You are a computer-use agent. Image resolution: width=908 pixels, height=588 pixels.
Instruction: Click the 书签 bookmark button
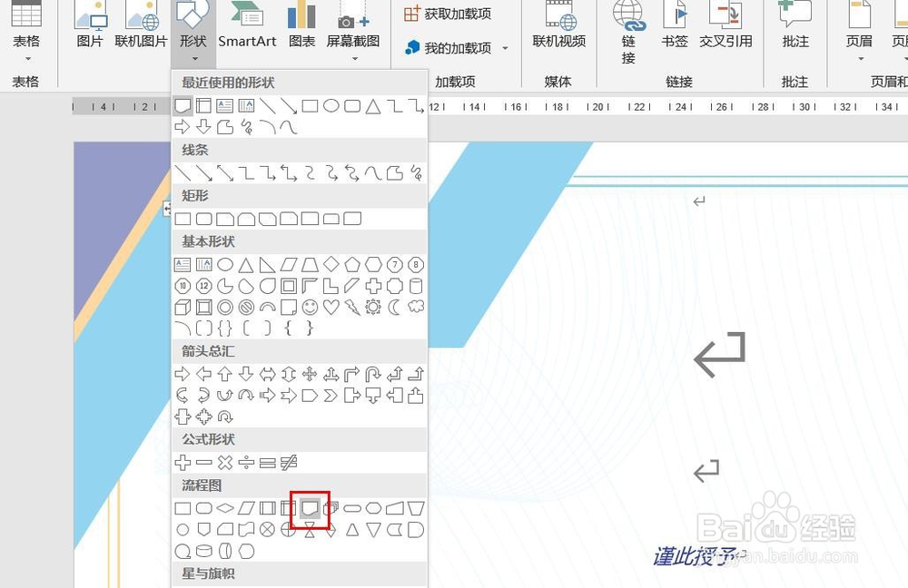click(x=675, y=26)
